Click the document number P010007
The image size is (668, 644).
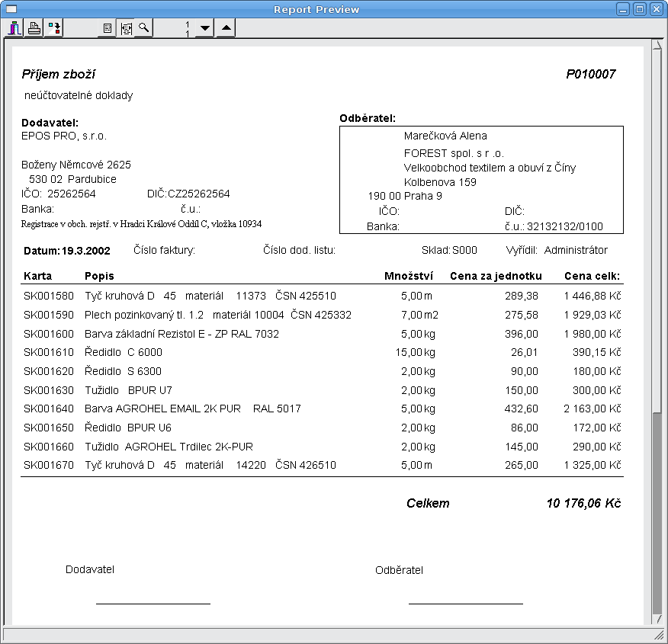(x=590, y=75)
